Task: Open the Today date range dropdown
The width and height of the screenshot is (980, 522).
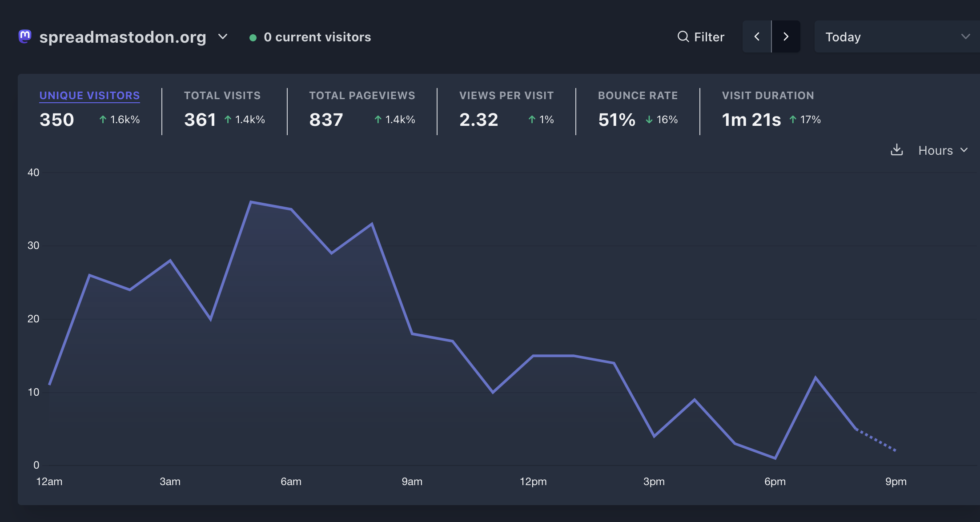Action: [x=897, y=36]
